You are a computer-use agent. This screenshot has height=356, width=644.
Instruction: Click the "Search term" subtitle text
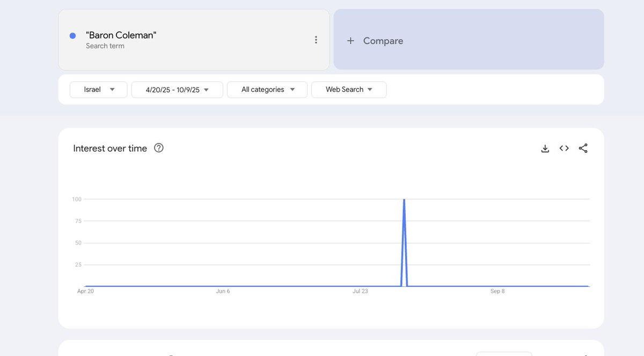[105, 46]
